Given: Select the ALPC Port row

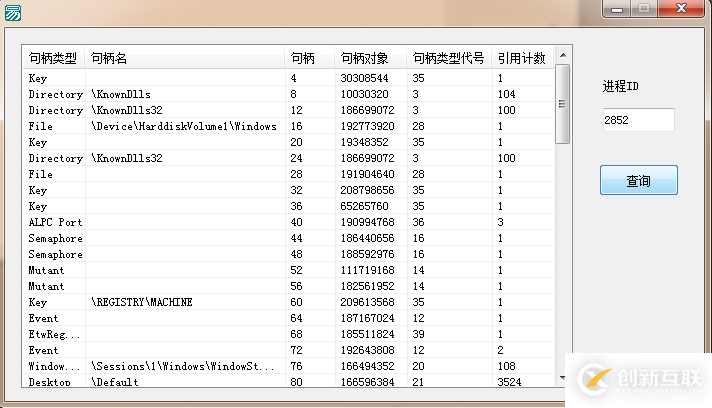Looking at the screenshot, I should tap(288, 222).
